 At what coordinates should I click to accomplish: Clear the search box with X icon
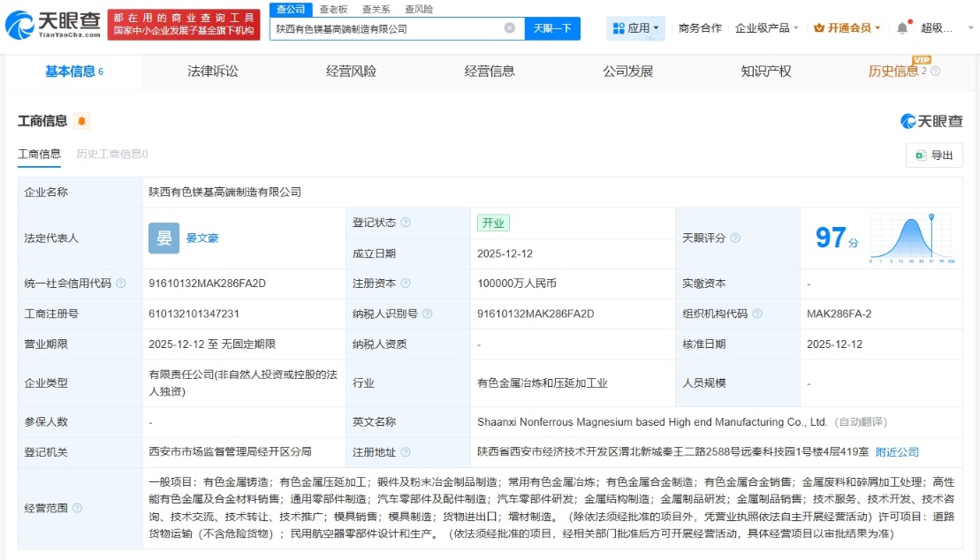tap(510, 28)
